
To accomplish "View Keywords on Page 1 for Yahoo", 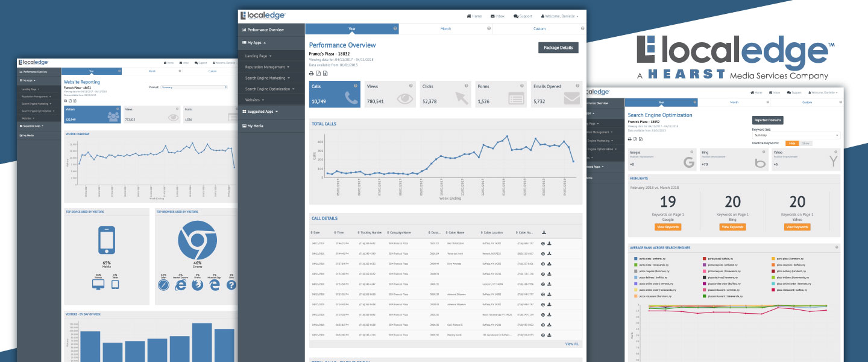I will 797,227.
